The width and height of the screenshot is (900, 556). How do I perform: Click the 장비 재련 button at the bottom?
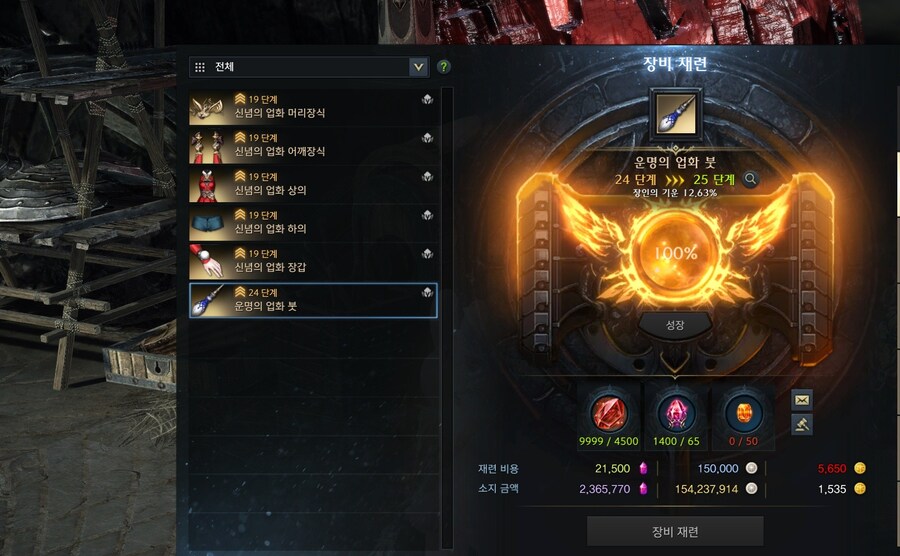tap(675, 531)
